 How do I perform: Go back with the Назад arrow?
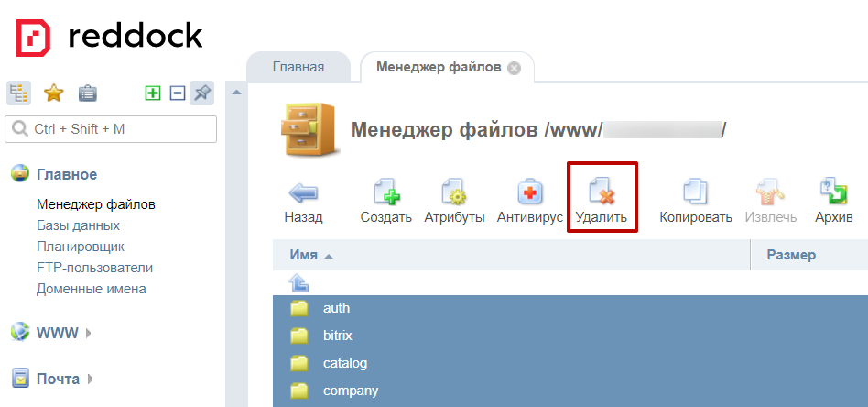pos(303,193)
